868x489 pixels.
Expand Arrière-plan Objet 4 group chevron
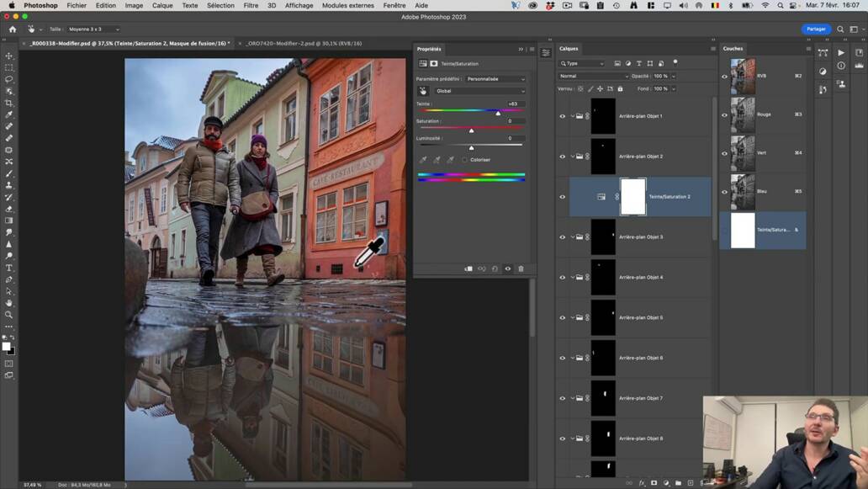tap(573, 277)
